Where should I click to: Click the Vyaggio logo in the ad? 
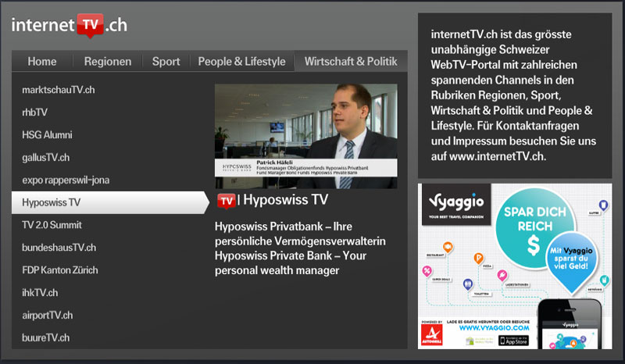coord(456,205)
